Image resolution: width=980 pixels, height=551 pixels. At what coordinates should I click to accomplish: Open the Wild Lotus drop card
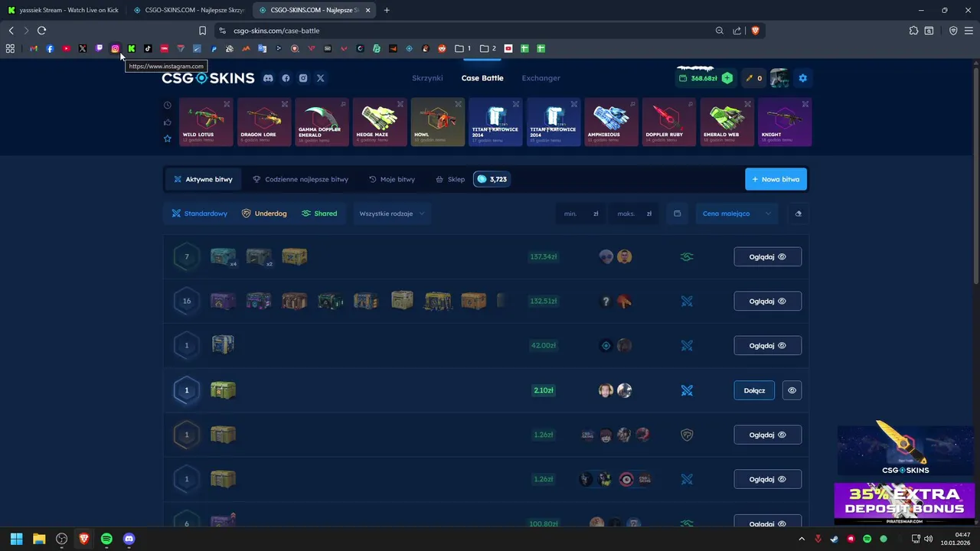coord(206,122)
